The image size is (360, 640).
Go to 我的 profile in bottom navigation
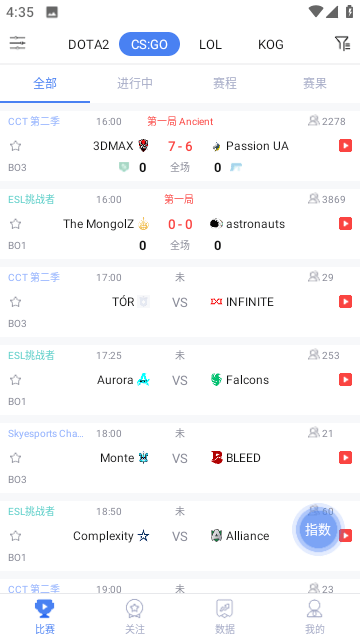(315, 616)
